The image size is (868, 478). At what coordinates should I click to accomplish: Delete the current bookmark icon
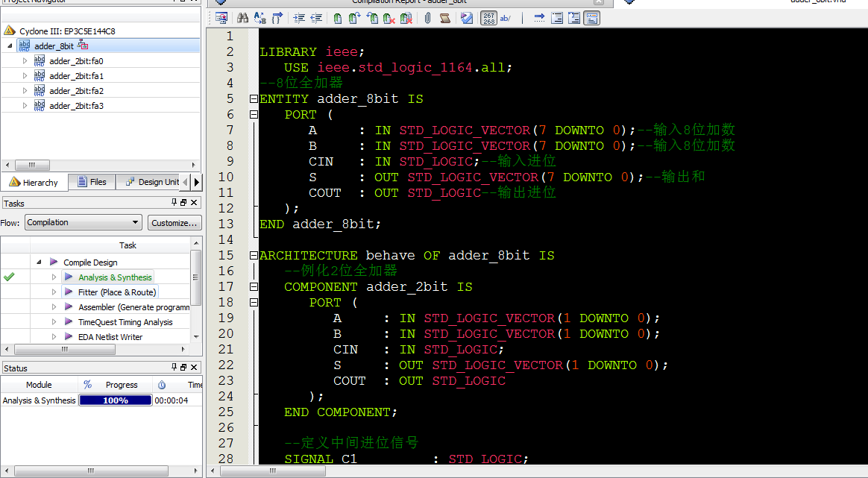(389, 19)
